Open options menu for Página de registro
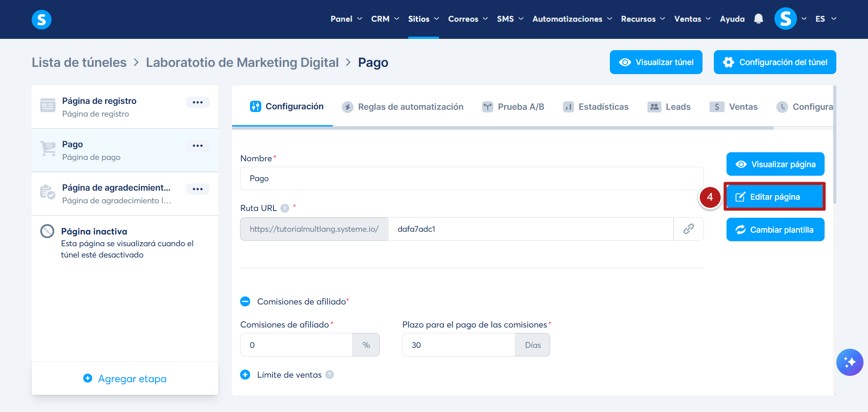The height and width of the screenshot is (412, 868). point(198,102)
